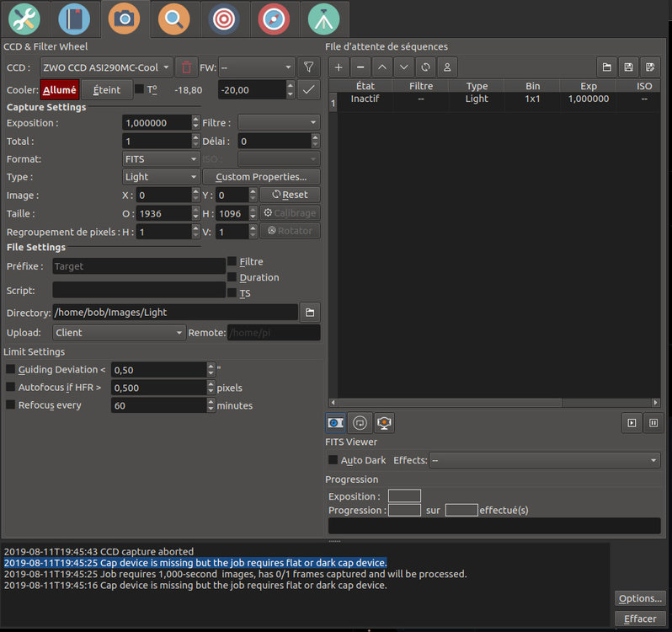The width and height of the screenshot is (672, 632).
Task: Move queue job down with down arrow
Action: point(403,67)
